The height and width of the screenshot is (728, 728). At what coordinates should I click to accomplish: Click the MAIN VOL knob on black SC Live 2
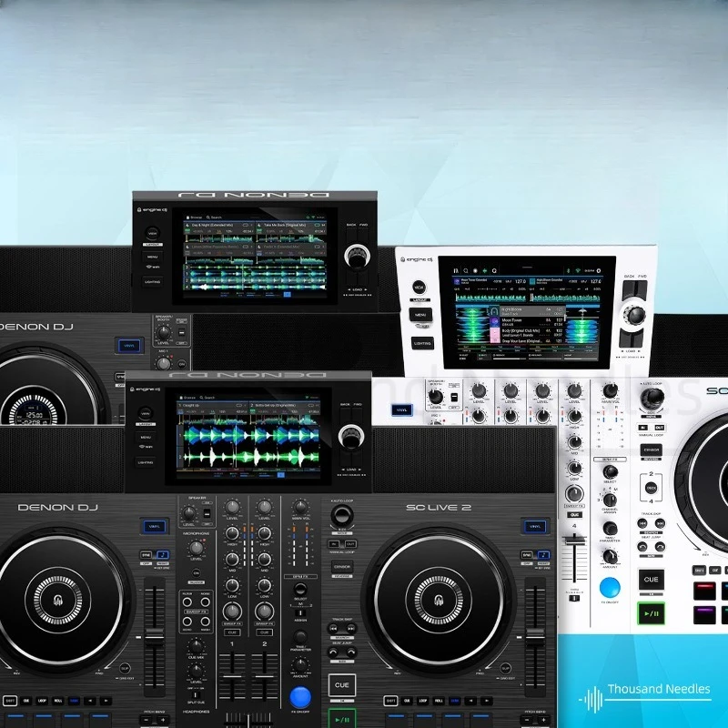point(300,507)
